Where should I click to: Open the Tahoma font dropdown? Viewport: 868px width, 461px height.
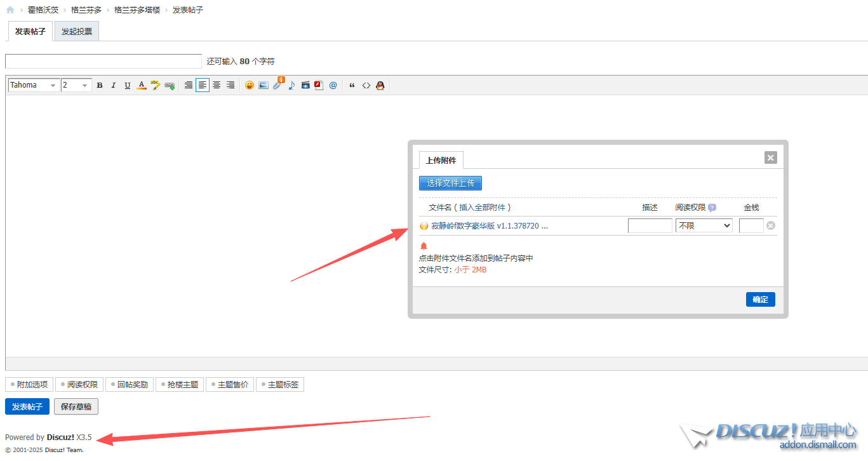click(34, 85)
